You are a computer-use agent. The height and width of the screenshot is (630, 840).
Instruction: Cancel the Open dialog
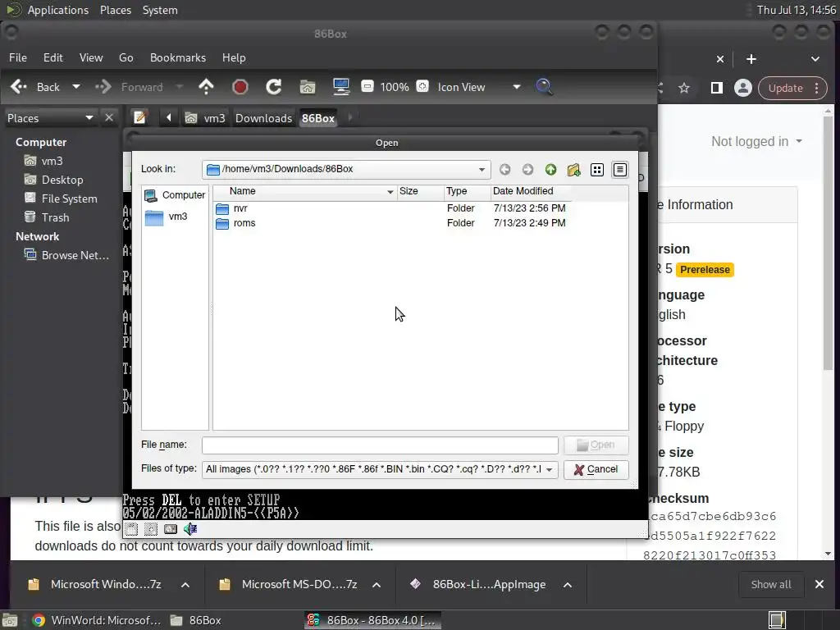pos(596,470)
